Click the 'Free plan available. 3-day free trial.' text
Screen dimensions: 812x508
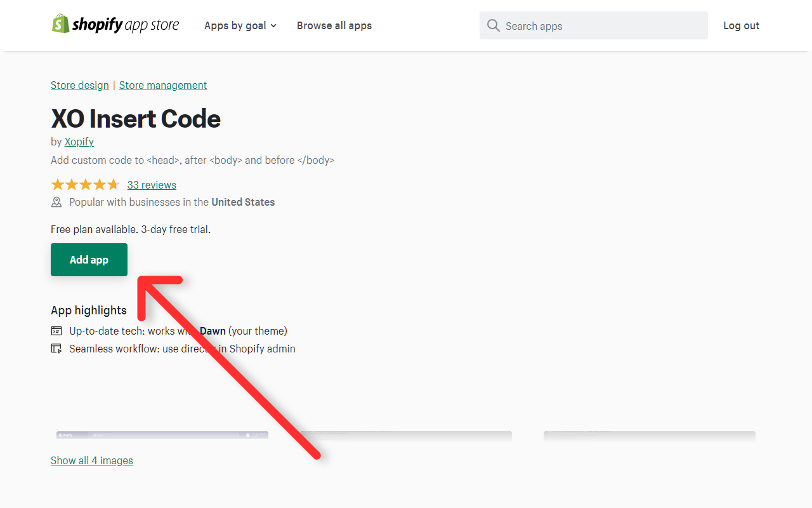[131, 229]
